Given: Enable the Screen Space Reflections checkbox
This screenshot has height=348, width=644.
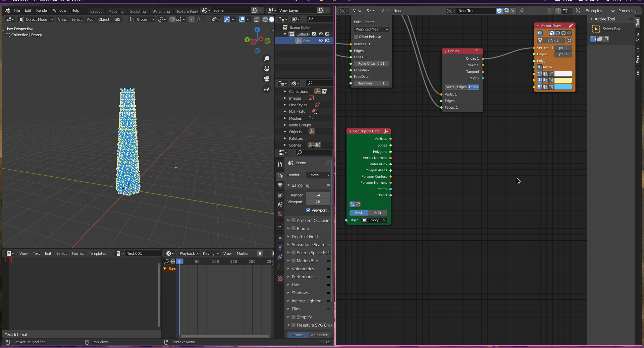Looking at the screenshot, I should point(293,252).
